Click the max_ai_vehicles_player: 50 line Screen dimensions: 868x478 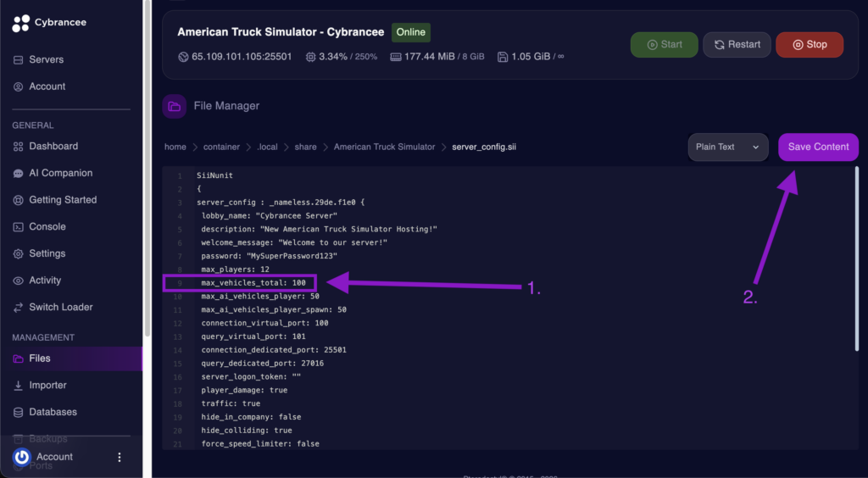click(260, 297)
